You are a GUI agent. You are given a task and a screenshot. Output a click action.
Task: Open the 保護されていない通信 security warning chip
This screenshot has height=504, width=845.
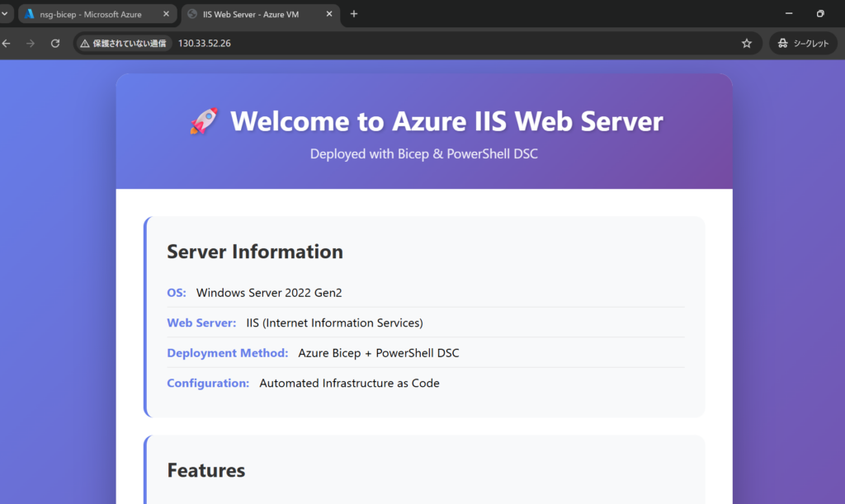click(125, 43)
